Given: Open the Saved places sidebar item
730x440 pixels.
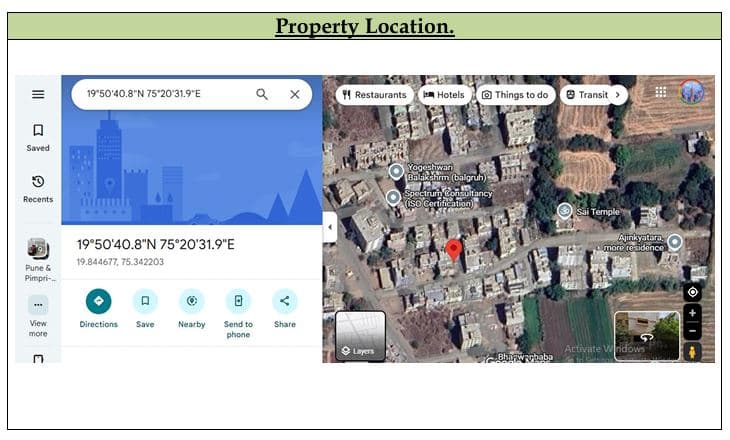Looking at the screenshot, I should click(38, 138).
